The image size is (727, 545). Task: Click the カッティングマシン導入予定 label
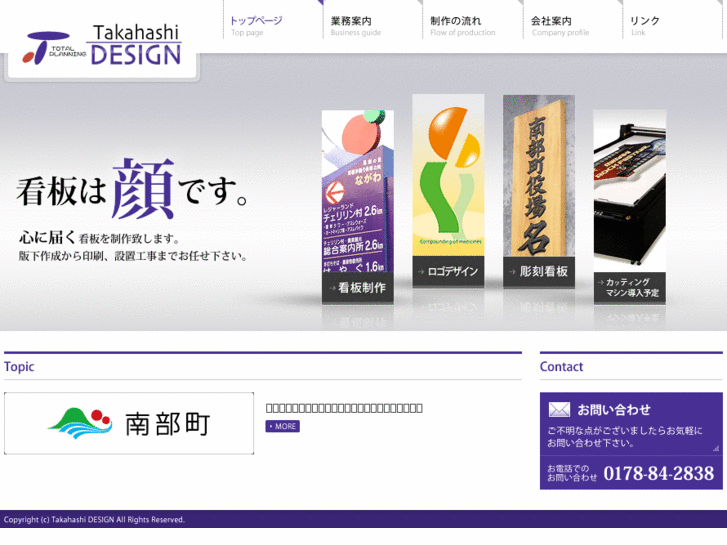(x=630, y=288)
